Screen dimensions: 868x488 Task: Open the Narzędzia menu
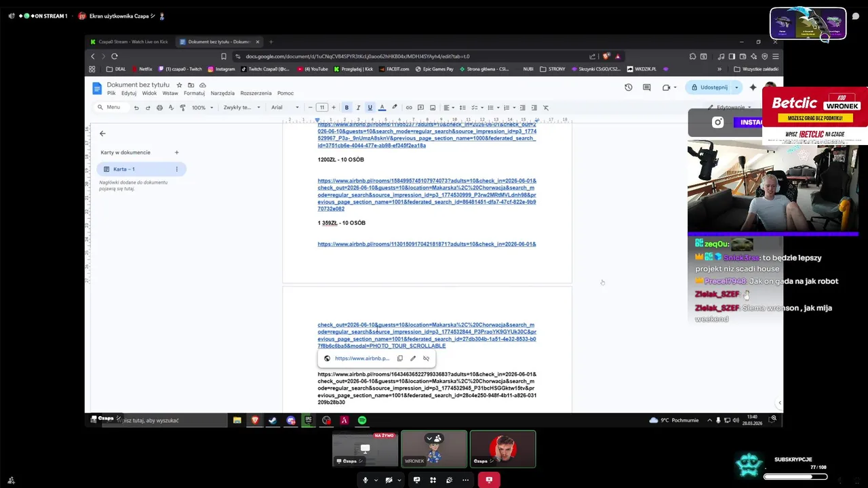[x=222, y=94]
